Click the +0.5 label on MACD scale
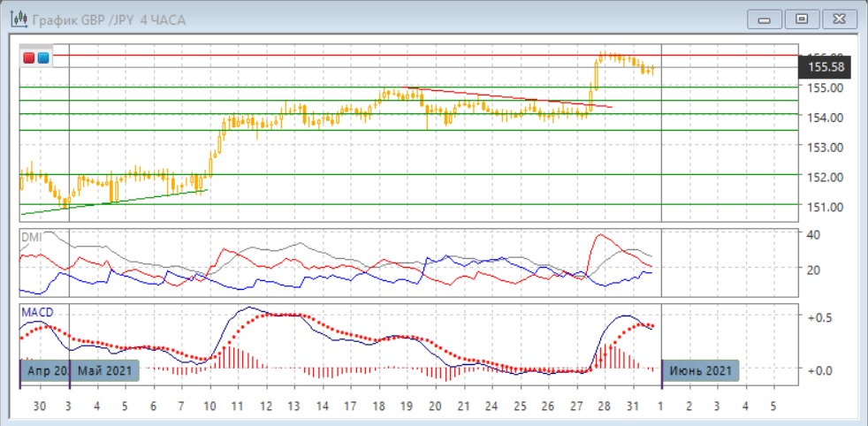Image resolution: width=868 pixels, height=426 pixels. [x=821, y=316]
